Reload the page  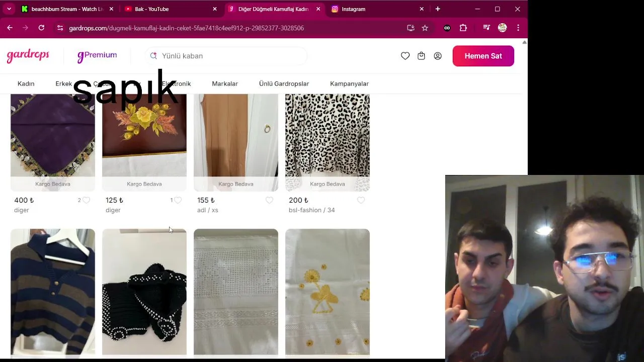click(41, 28)
